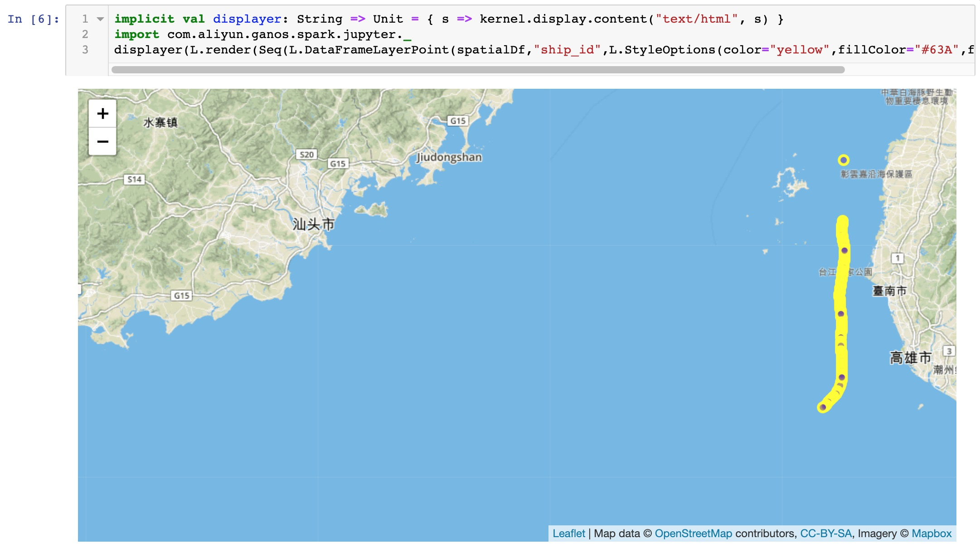
Task: Click the route 3 shield near 高雄市
Action: click(x=949, y=351)
